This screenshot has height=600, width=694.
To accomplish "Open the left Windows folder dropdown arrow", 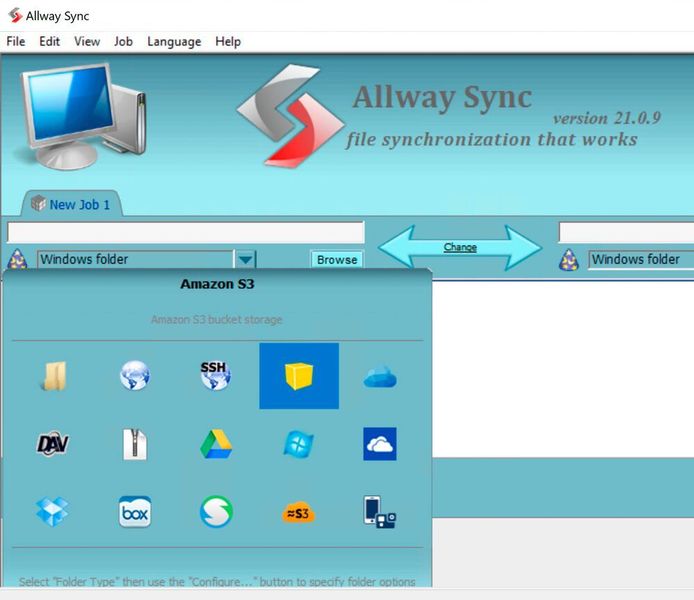I will coord(246,259).
